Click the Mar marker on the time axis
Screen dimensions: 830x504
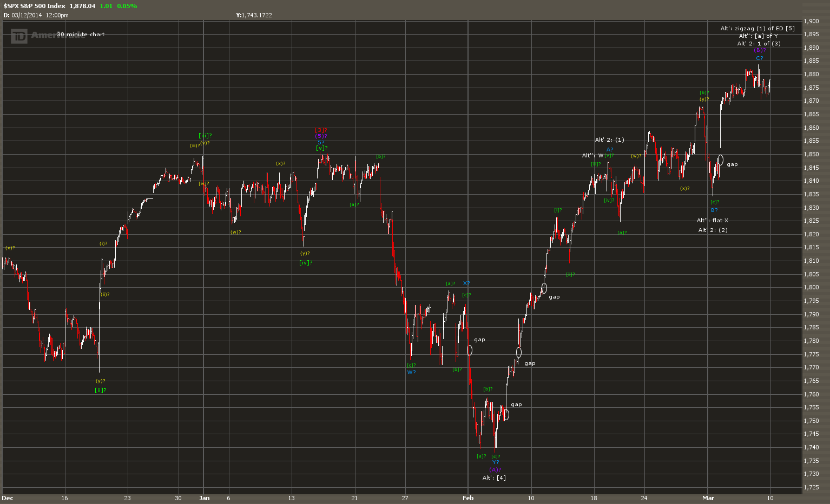point(708,498)
